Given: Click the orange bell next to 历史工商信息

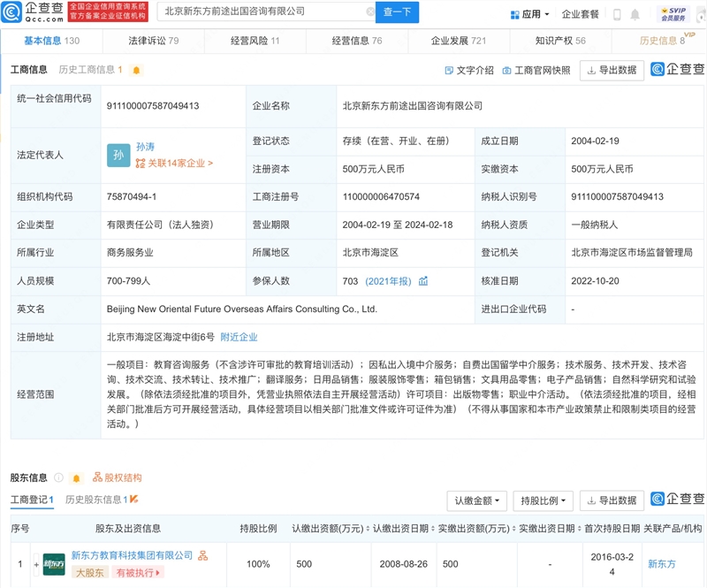Looking at the screenshot, I should (x=136, y=70).
